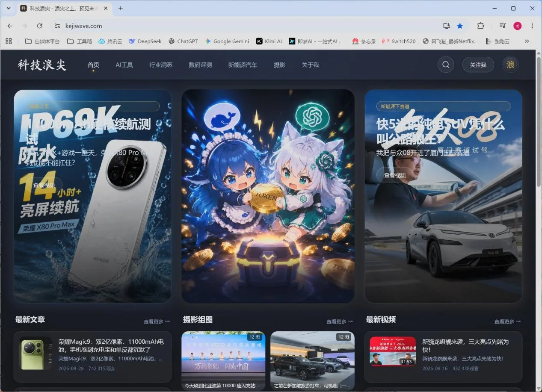This screenshot has height=392, width=542.
Task: Click 查看更多 beside 最新视频
Action: [x=508, y=321]
